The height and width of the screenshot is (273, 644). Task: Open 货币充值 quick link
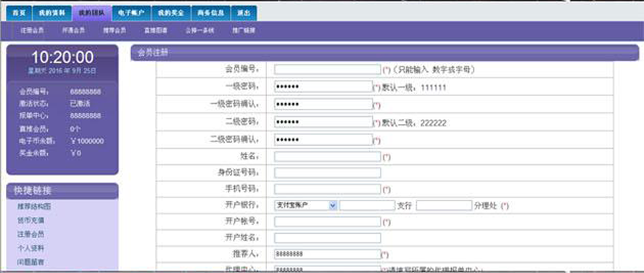(30, 221)
